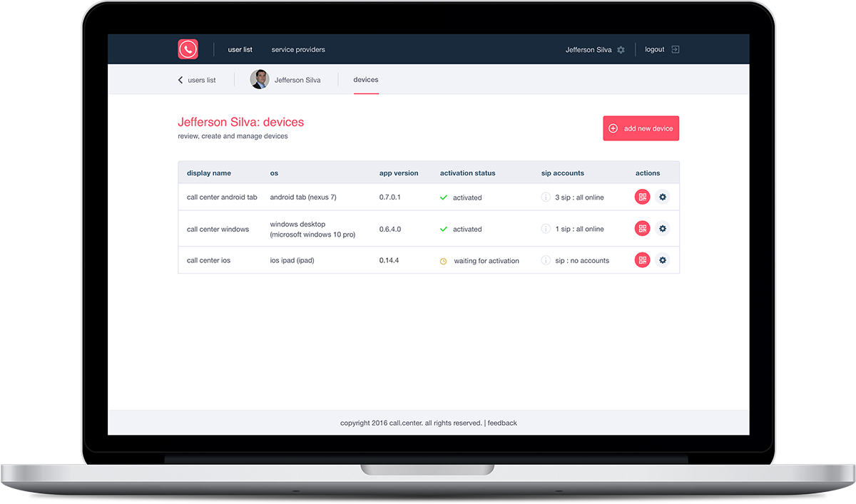The image size is (856, 504).
Task: Click green checkmark in call center windows row
Action: click(444, 229)
